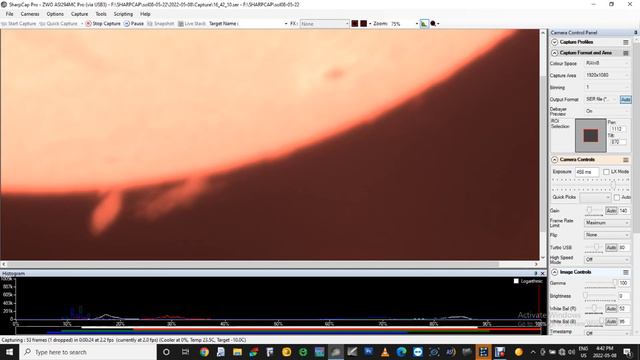Open the Timestamp dropdown

click(607, 333)
